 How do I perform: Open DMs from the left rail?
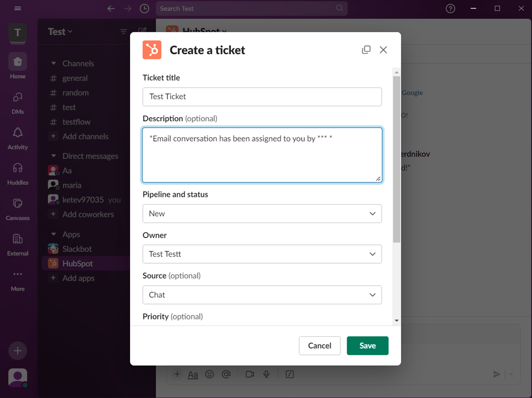pos(17,100)
